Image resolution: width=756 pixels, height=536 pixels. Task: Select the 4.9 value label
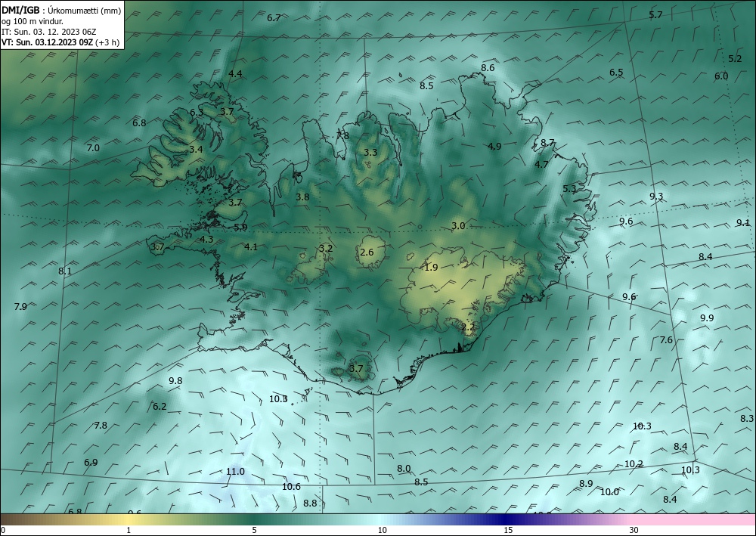coord(494,147)
